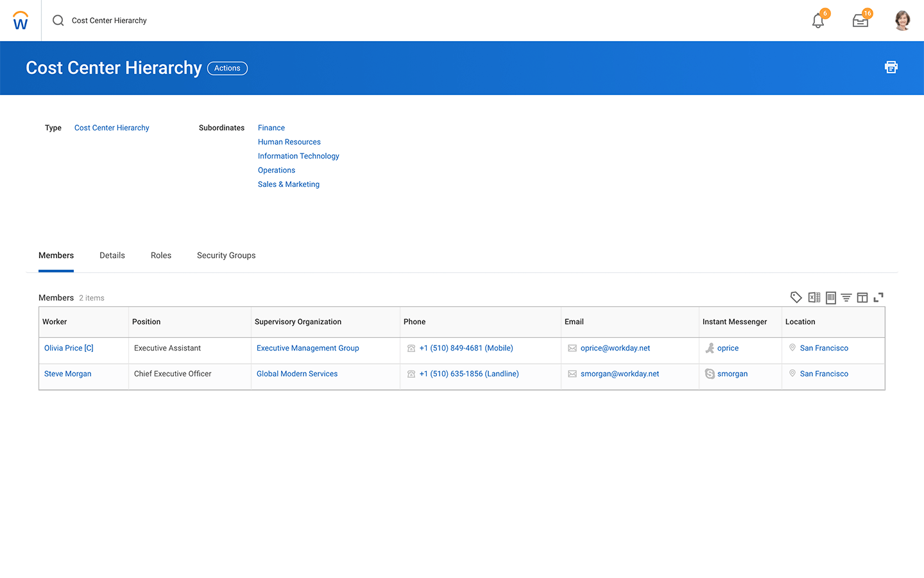Switch to the Details tab

[x=112, y=256]
